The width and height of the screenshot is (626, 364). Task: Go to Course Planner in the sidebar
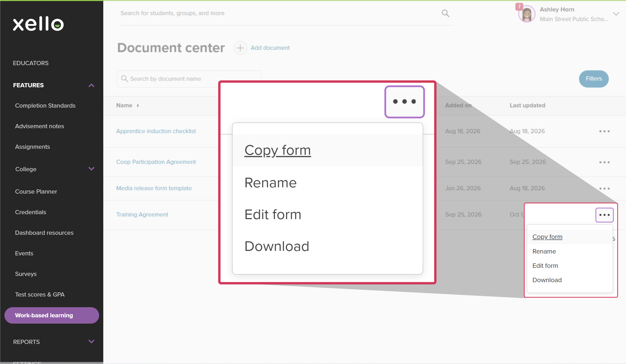36,192
